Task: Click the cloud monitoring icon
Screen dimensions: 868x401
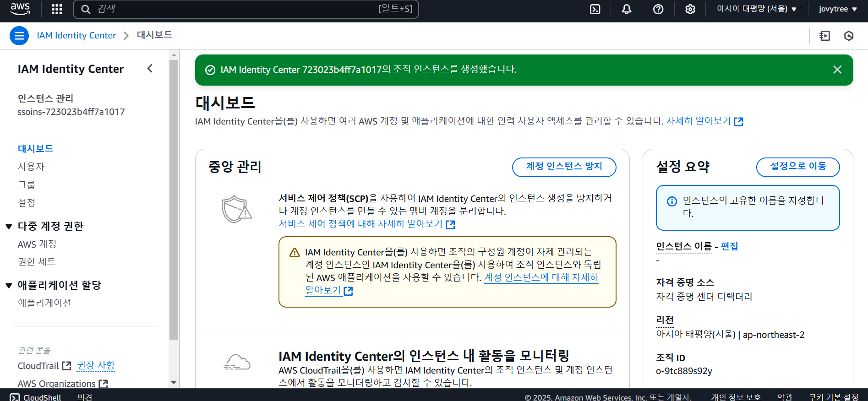Action: click(x=237, y=362)
